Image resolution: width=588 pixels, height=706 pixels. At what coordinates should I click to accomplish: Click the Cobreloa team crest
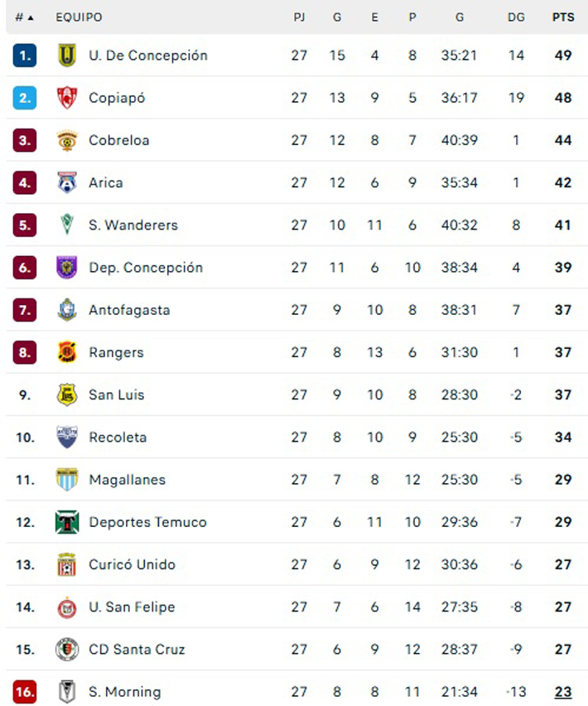(66, 140)
